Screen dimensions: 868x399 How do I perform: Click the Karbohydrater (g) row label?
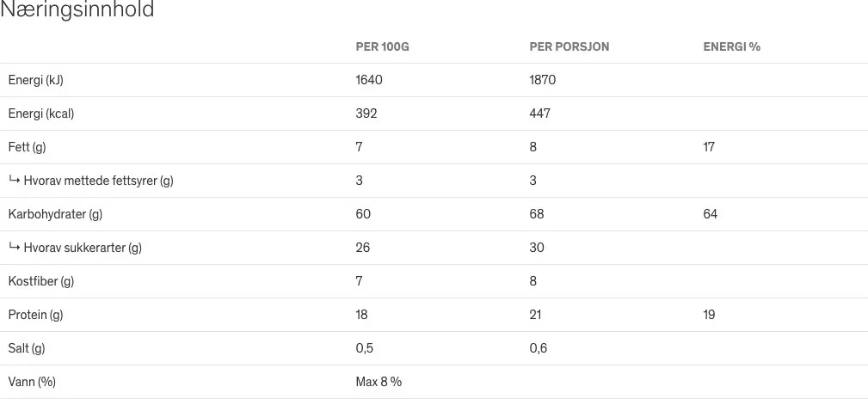[x=55, y=214]
